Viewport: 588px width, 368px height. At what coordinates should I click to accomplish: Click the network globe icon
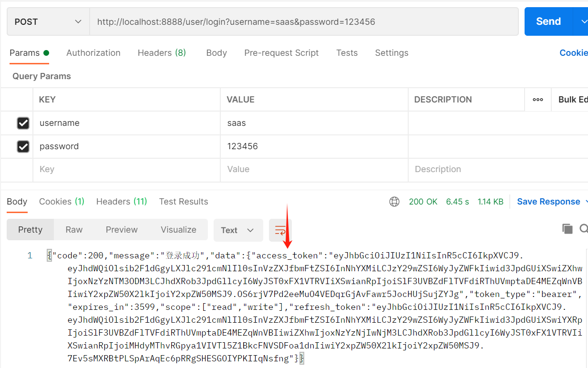(x=394, y=202)
